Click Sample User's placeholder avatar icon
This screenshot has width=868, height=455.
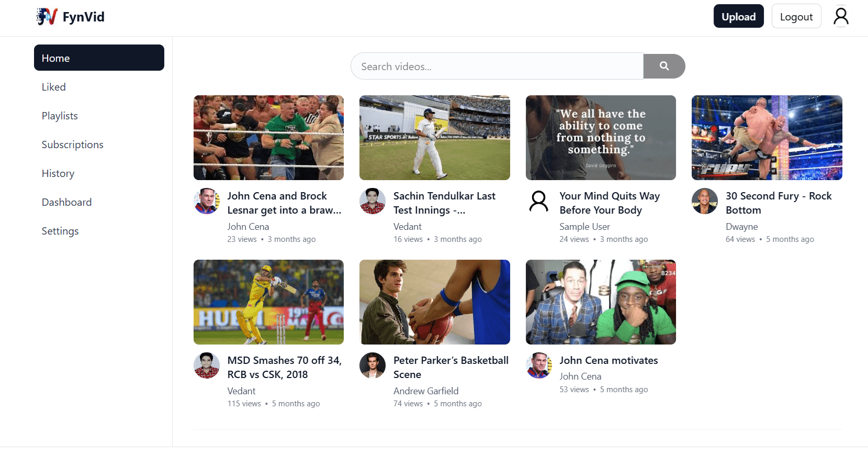click(539, 201)
